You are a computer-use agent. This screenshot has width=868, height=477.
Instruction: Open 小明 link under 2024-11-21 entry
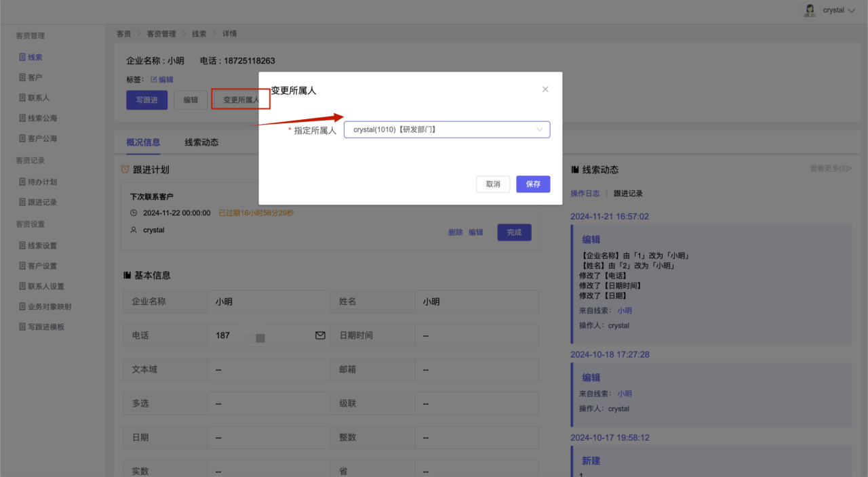click(625, 310)
